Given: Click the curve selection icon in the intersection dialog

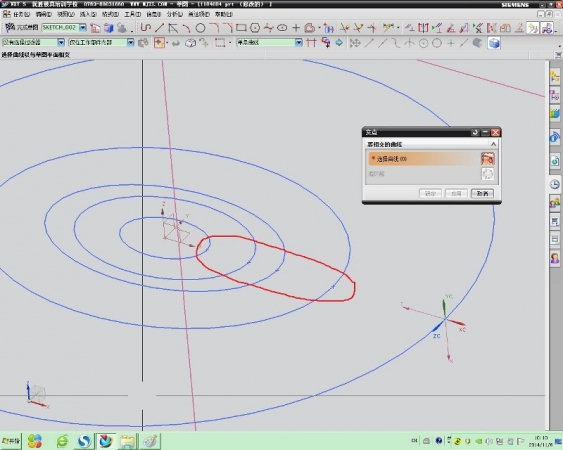Looking at the screenshot, I should point(488,158).
